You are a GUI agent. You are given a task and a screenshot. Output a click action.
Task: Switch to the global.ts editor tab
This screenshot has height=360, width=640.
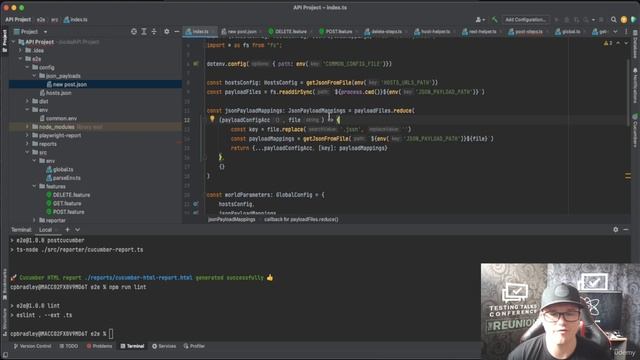click(571, 31)
